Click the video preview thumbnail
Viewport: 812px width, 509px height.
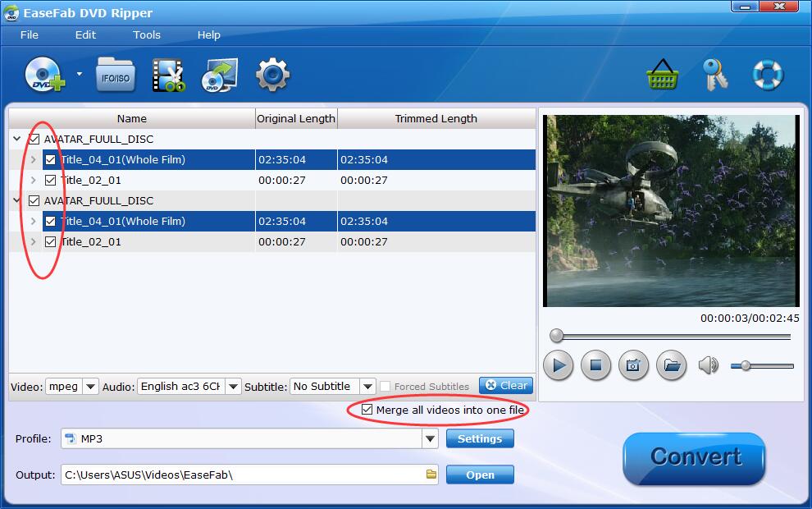tap(671, 210)
